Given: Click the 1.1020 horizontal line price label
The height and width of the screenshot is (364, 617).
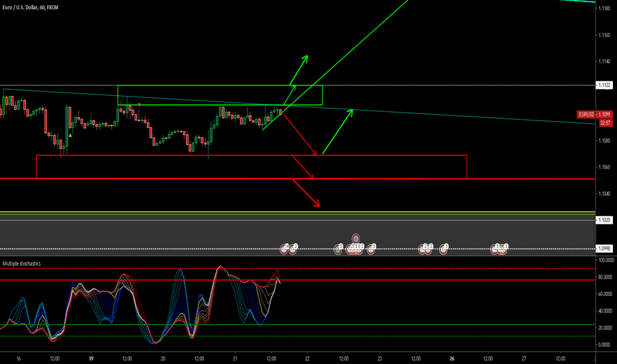Looking at the screenshot, I should pos(604,220).
